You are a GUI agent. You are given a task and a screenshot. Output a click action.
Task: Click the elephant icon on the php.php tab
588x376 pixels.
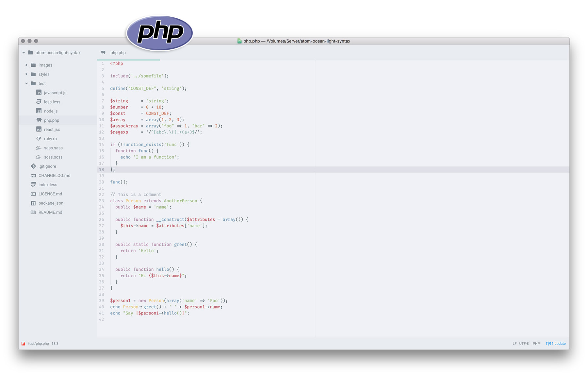103,52
